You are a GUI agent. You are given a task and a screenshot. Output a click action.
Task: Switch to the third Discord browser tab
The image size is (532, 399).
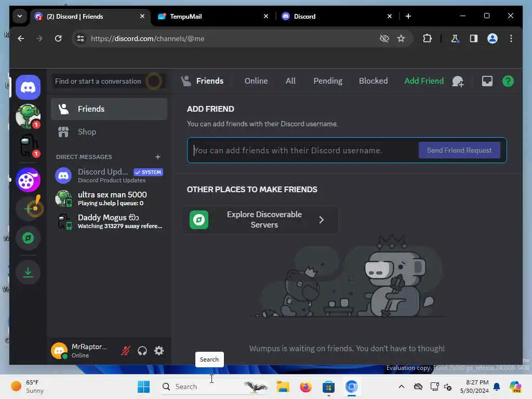[337, 16]
